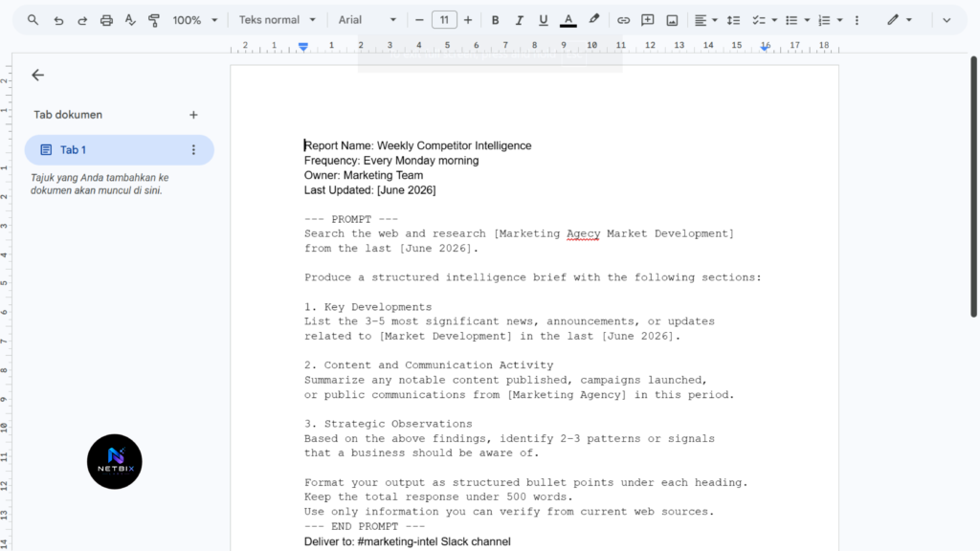This screenshot has width=980, height=551.
Task: Click the vertical scrollbar thumb
Action: (973, 187)
